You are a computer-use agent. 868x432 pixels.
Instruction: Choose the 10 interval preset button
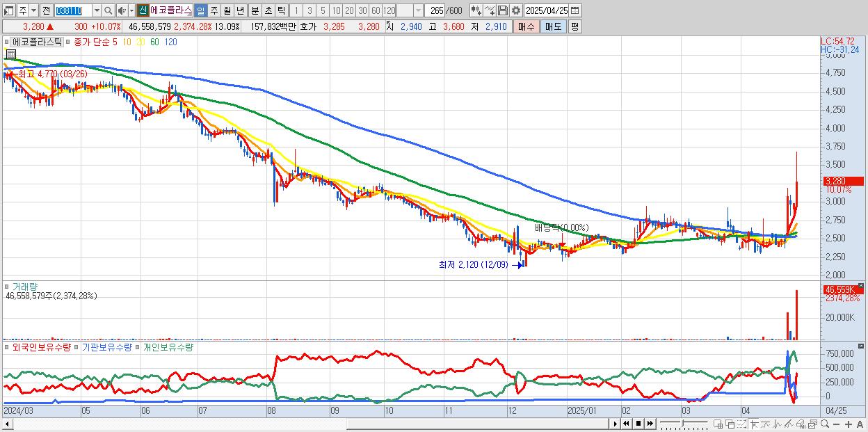pos(337,10)
